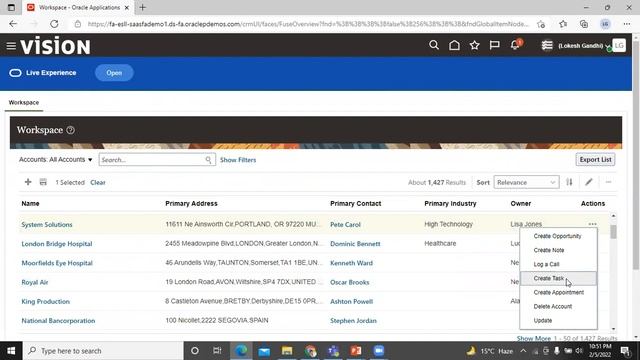Select Create Appointment

(x=558, y=292)
